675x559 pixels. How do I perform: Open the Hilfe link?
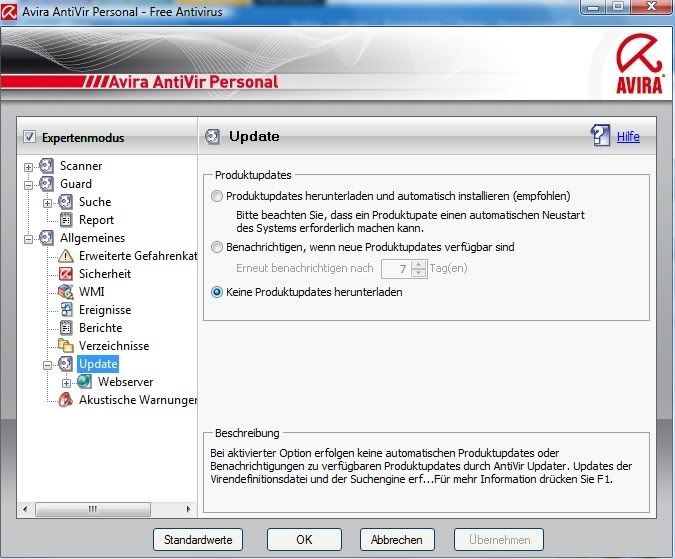click(x=628, y=137)
